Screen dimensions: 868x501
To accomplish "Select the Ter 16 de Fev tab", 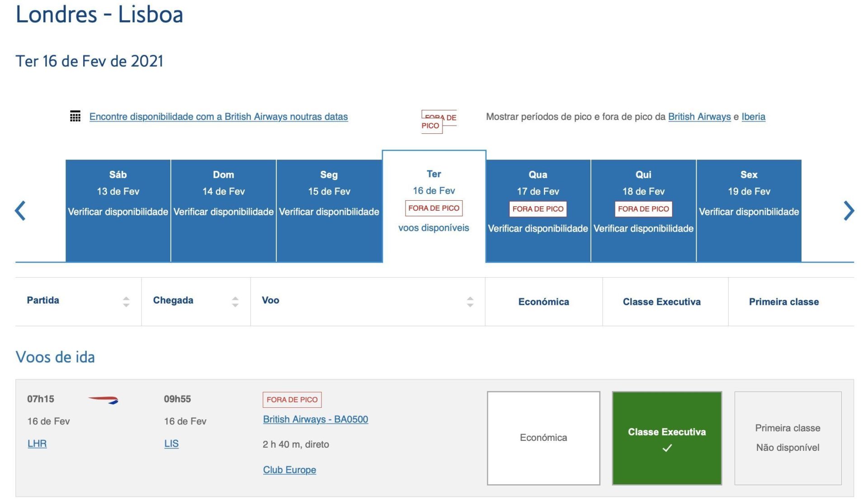I will (x=434, y=206).
